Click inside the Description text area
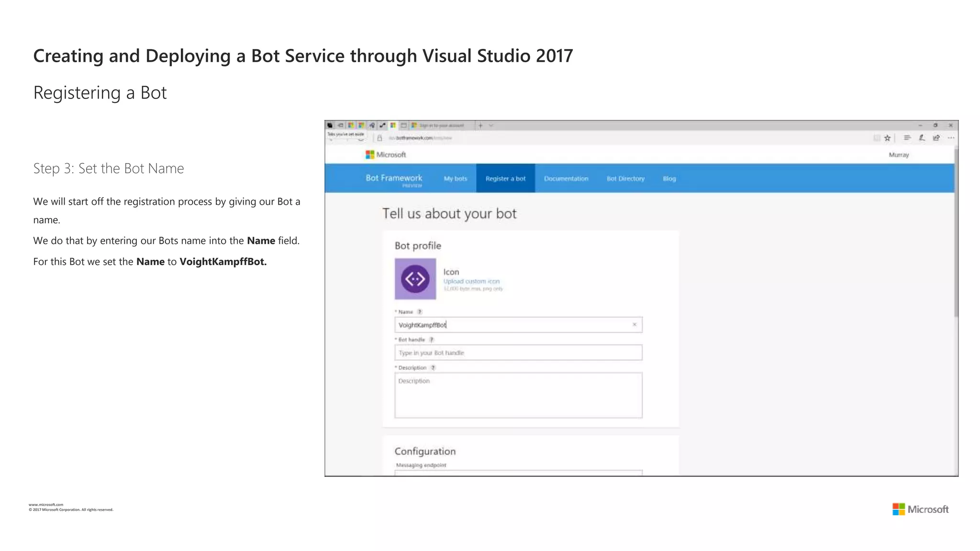The image size is (980, 551). click(x=518, y=396)
